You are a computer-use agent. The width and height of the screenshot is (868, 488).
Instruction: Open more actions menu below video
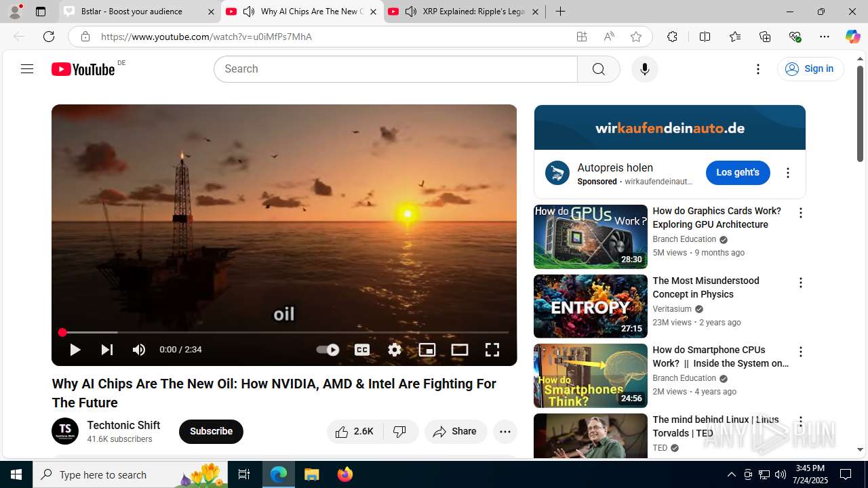coord(505,431)
